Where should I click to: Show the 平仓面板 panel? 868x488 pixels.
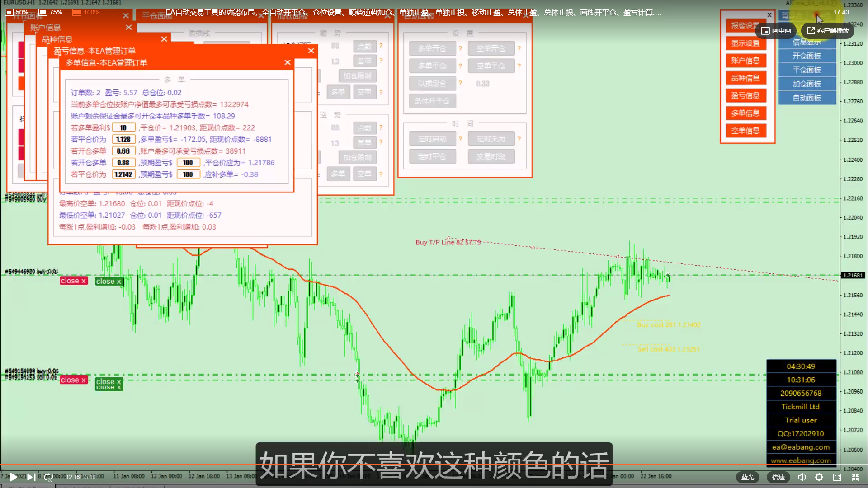coord(807,70)
